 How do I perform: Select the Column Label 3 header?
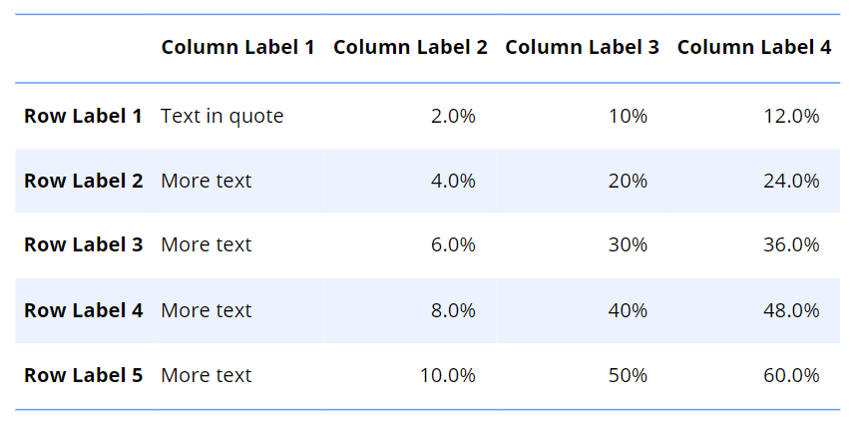582,47
